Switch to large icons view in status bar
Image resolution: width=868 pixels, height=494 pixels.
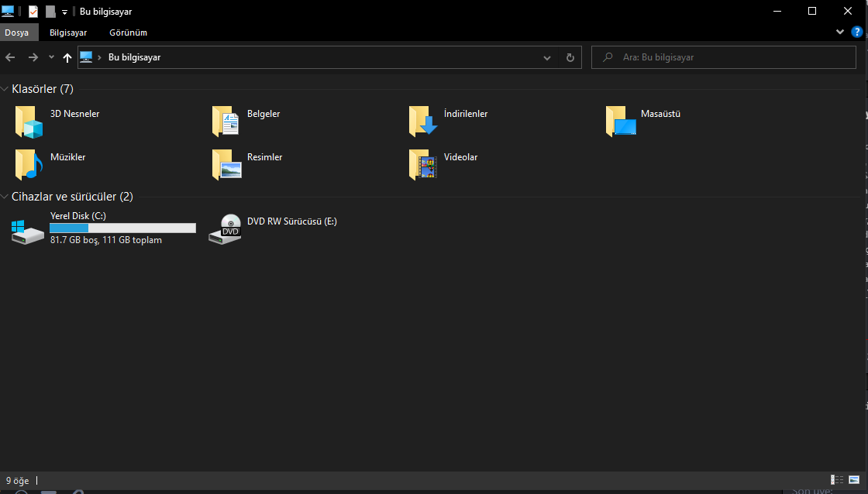tap(854, 479)
